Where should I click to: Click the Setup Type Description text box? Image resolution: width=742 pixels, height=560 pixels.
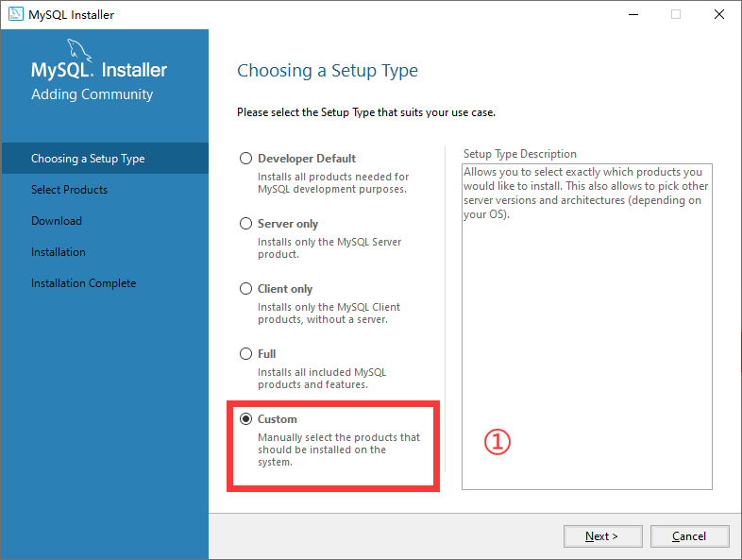[587, 327]
